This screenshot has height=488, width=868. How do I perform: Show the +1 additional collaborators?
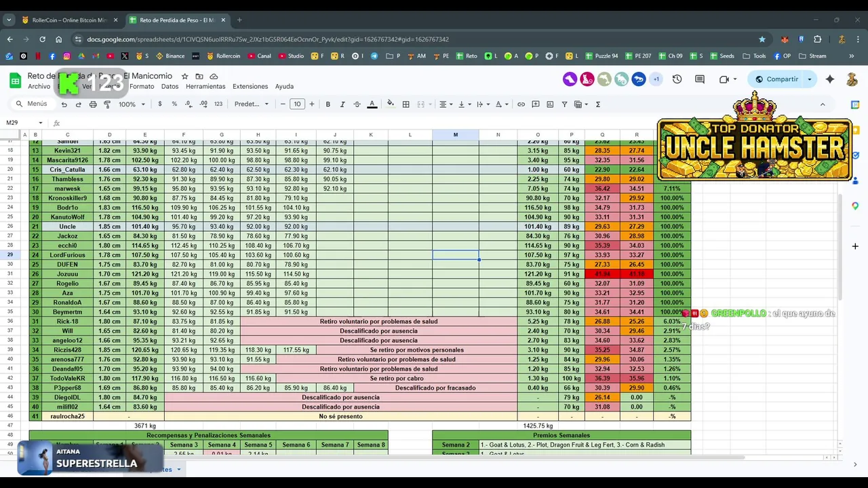[656, 79]
